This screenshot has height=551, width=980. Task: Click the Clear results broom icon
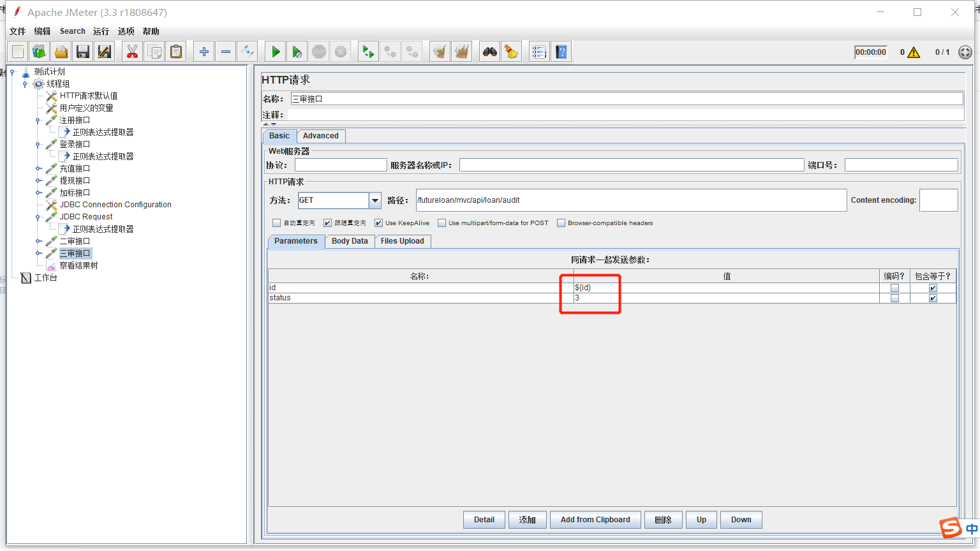(x=440, y=52)
